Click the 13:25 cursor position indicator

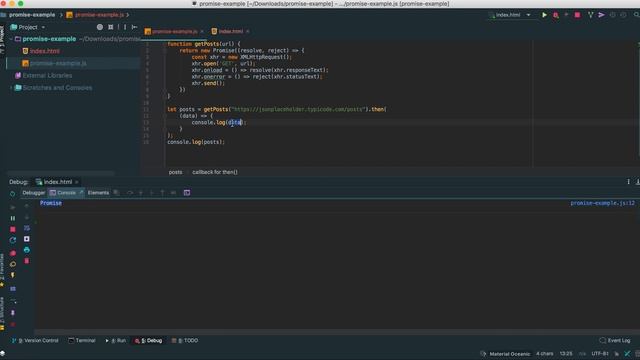[x=566, y=354]
